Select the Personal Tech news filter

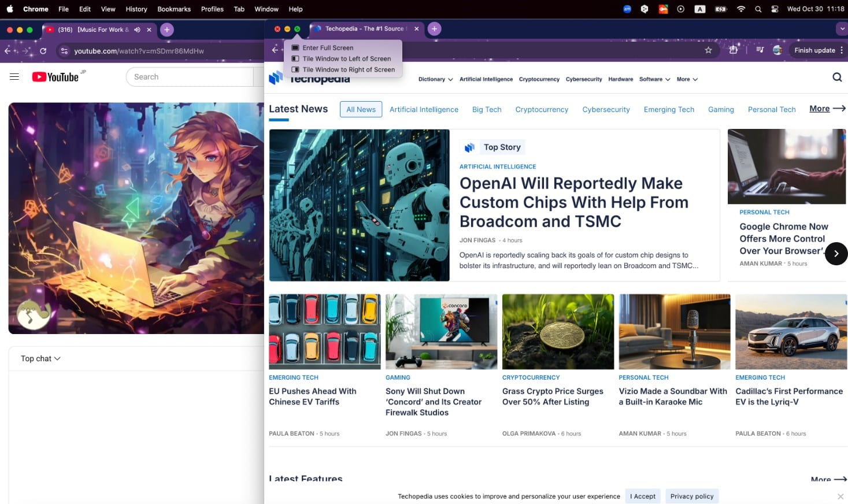(x=772, y=109)
